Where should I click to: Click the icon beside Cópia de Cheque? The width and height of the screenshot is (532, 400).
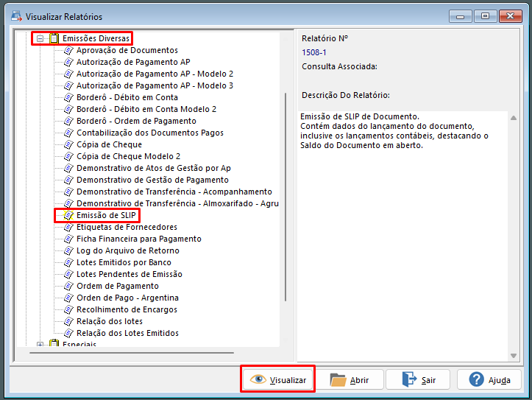(69, 144)
